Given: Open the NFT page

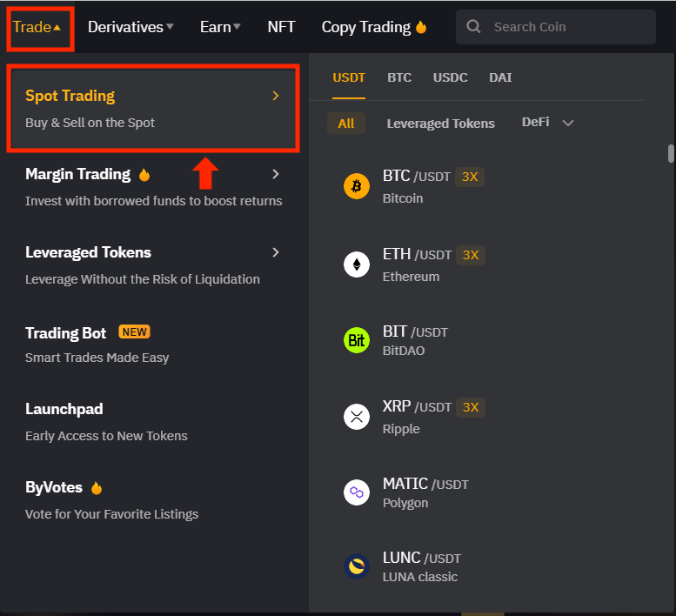Looking at the screenshot, I should (x=281, y=27).
